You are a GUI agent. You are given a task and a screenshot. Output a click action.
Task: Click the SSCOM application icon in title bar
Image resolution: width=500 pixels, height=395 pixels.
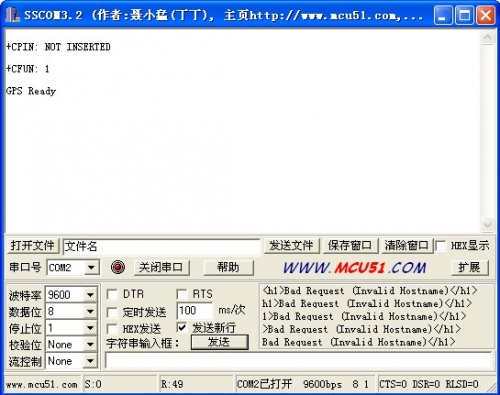tap(12, 15)
